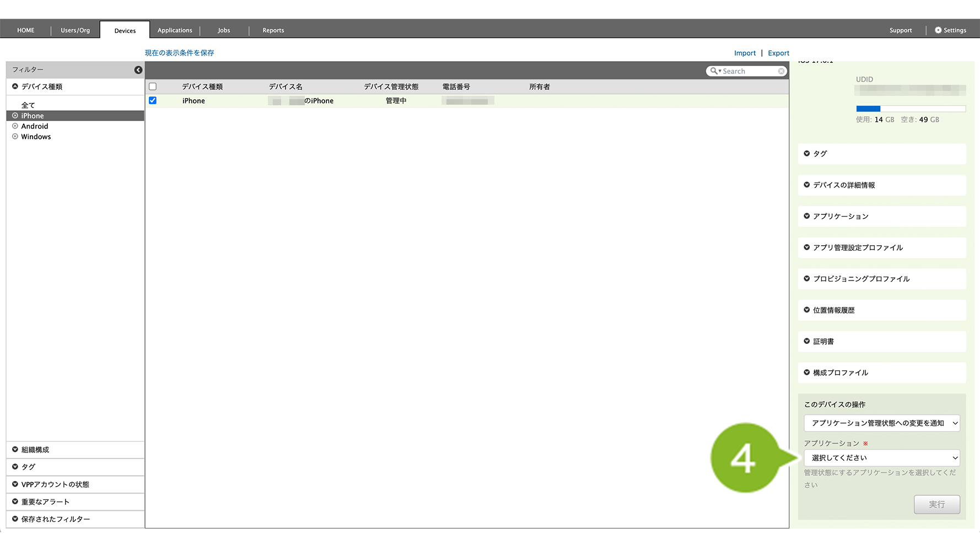
Task: Click the 現在の表示条件を保存 link
Action: click(179, 53)
